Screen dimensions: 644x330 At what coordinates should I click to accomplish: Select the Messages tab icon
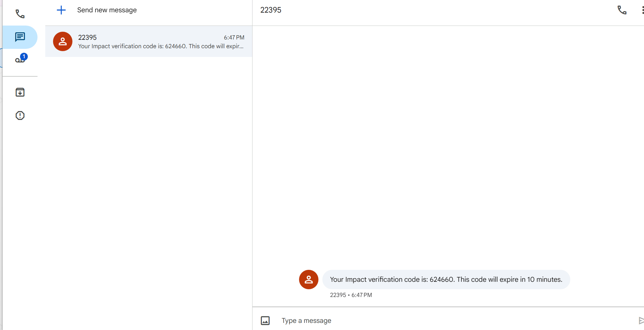[x=20, y=37]
